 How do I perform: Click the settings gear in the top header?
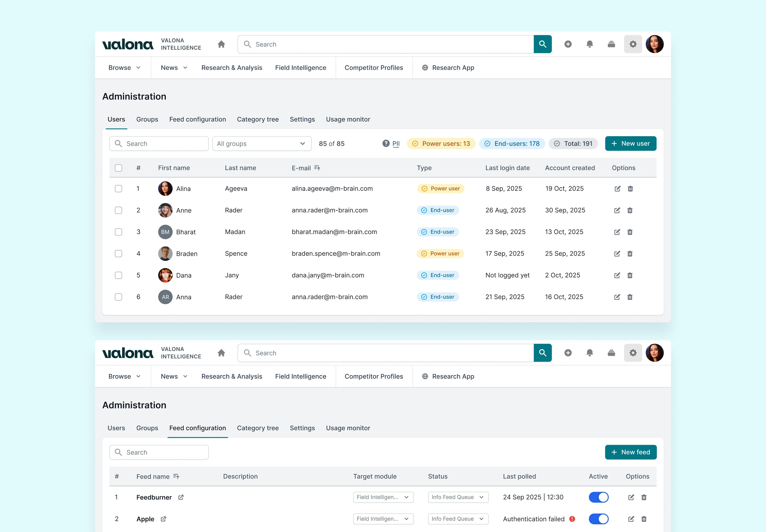(633, 44)
